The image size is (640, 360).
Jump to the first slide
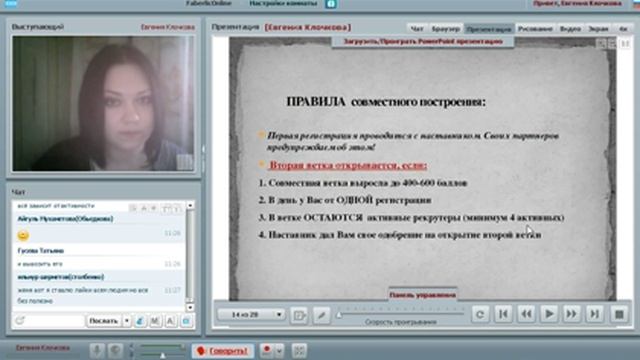[x=503, y=314]
